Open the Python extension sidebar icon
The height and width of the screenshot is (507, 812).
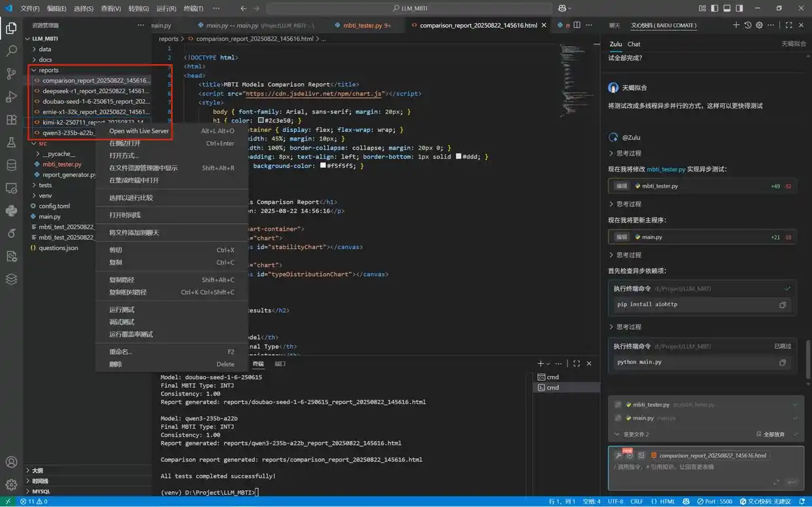[x=11, y=210]
